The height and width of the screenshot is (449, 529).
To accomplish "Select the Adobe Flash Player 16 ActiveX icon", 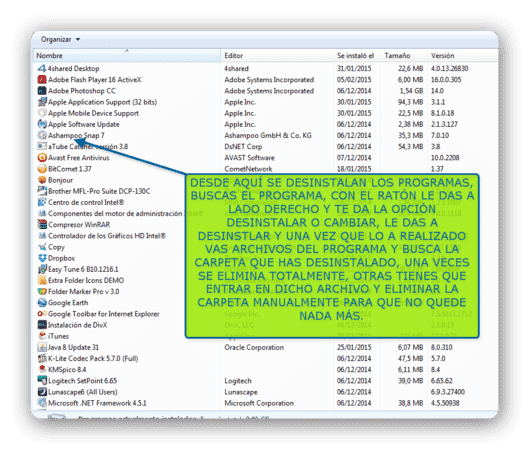I will tap(42, 80).
